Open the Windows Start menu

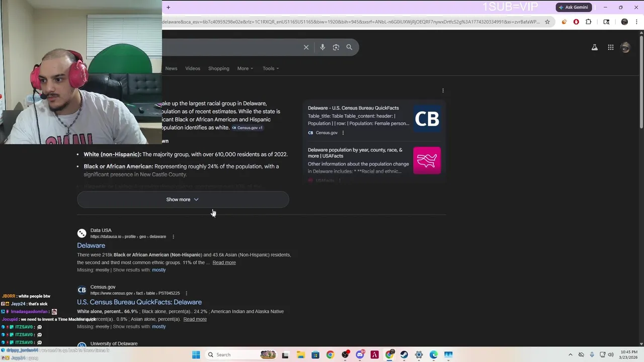click(x=196, y=355)
